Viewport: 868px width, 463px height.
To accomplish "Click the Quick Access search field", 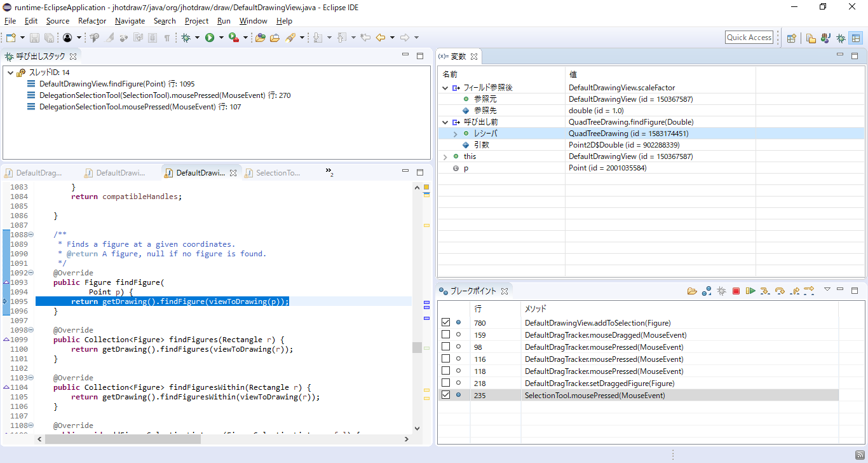I will tap(749, 38).
